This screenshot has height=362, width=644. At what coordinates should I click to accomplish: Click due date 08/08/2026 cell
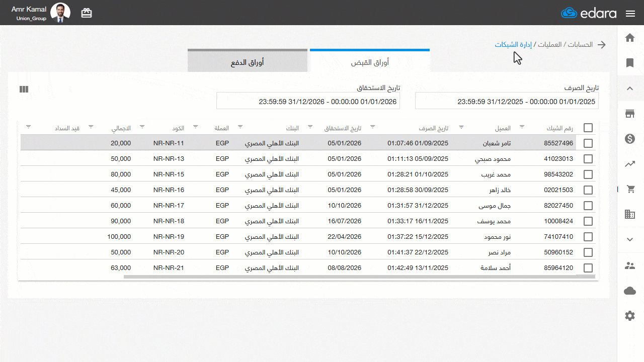tap(345, 268)
